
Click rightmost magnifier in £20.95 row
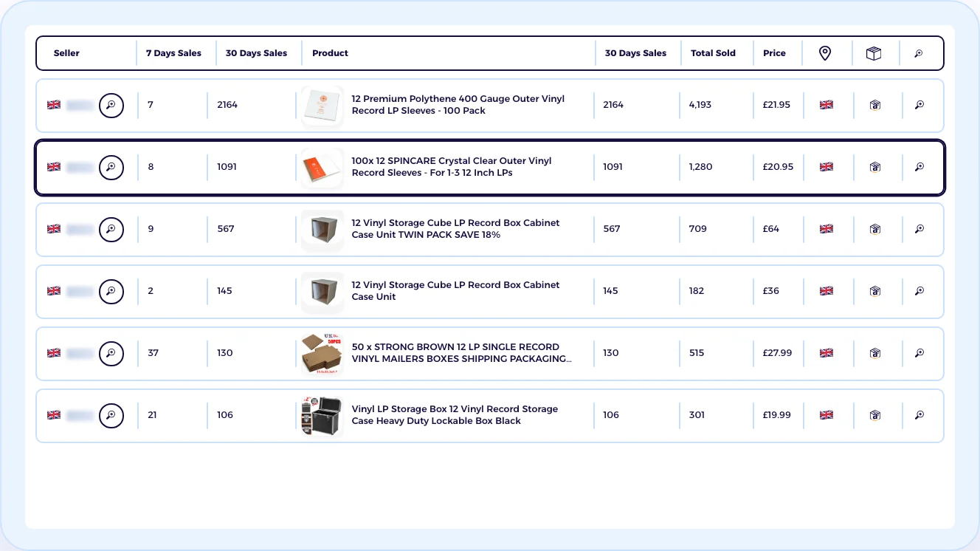coord(919,167)
